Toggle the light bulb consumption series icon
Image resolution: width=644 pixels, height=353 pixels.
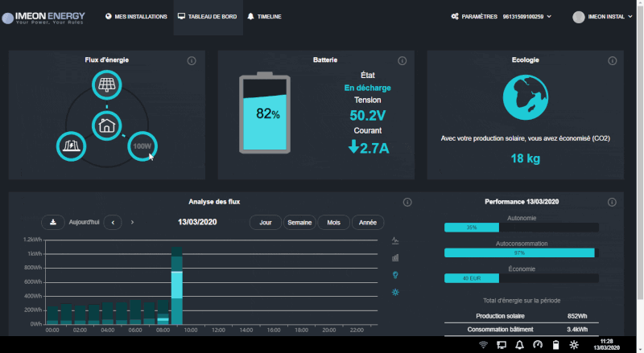coord(395,275)
